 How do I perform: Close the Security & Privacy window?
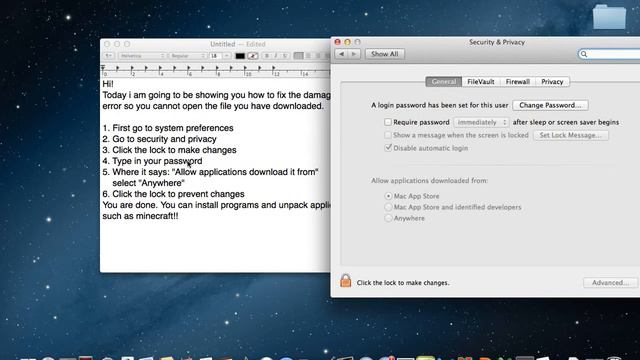tap(338, 42)
